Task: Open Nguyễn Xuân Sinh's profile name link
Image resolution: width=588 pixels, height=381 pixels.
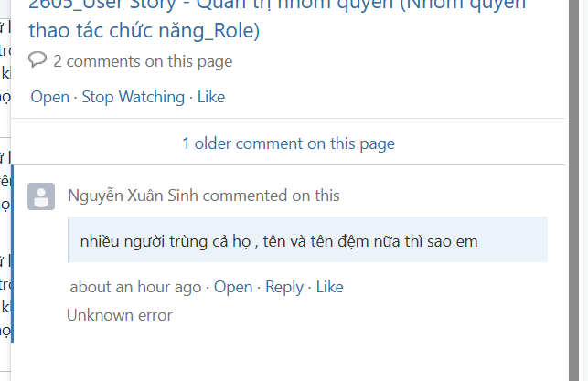Action: tap(134, 196)
